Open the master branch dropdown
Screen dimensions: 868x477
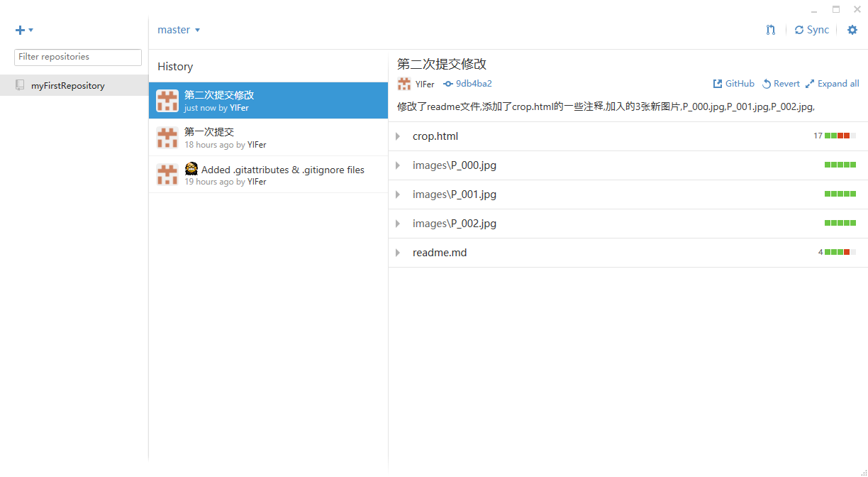click(179, 30)
